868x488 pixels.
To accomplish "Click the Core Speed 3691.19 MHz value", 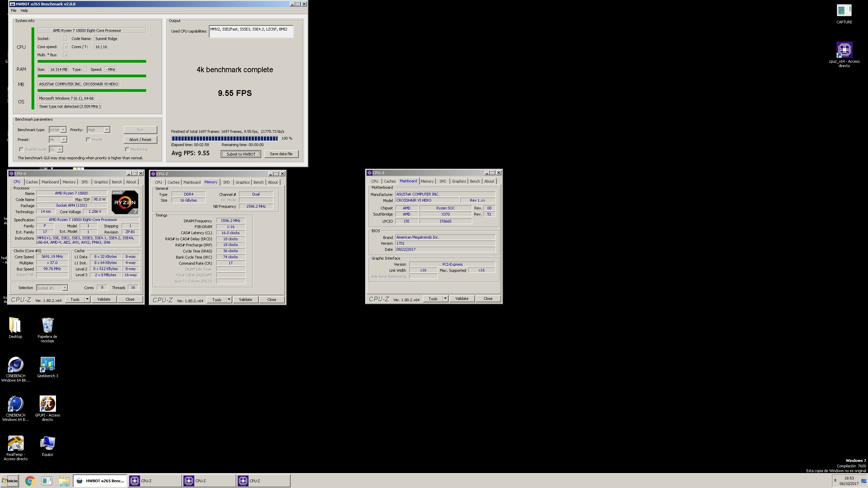I will tap(52, 257).
